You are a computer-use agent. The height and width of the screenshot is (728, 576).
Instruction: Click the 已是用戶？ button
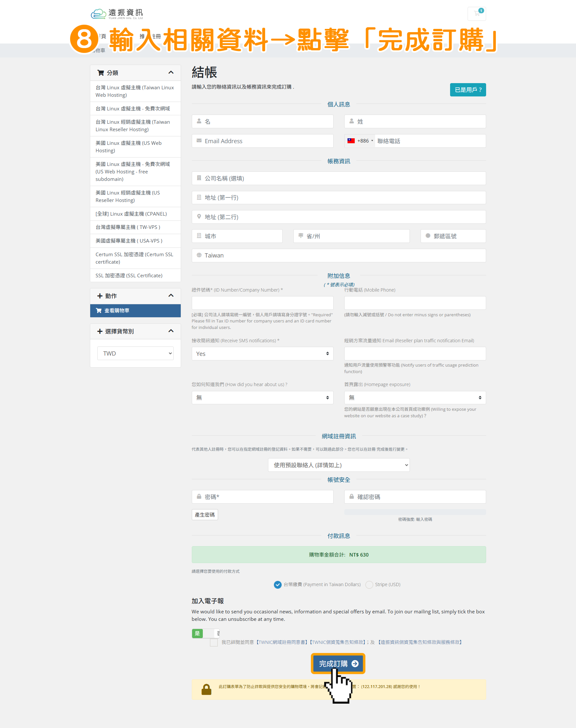click(x=467, y=90)
